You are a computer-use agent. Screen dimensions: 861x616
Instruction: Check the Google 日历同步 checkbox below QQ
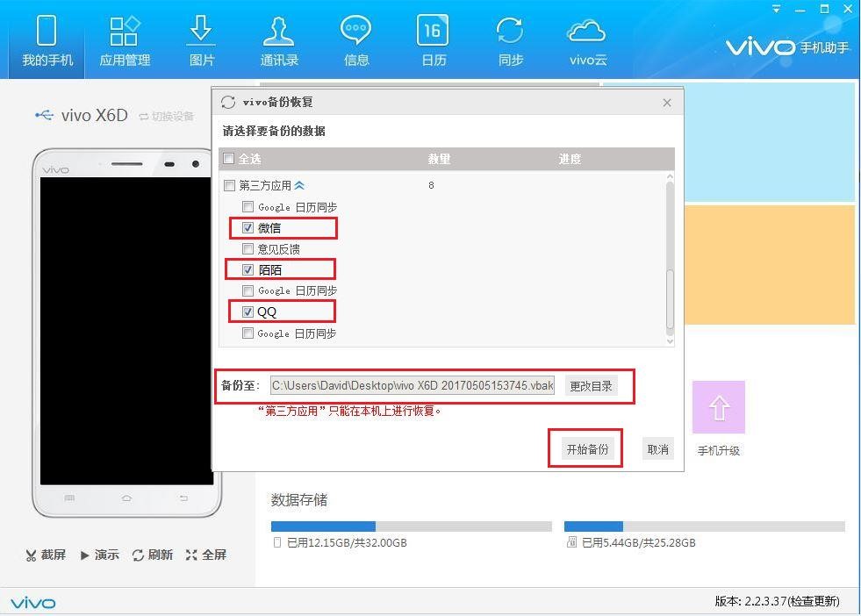(x=248, y=333)
